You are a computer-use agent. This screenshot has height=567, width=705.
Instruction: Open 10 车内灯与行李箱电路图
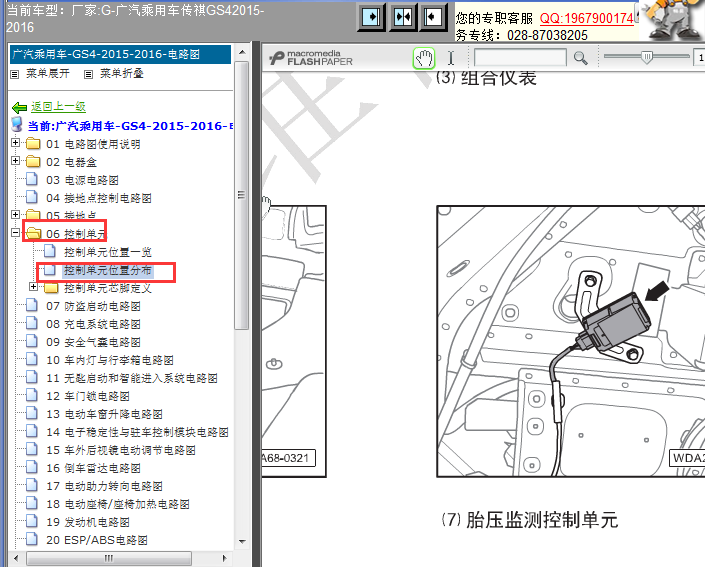110,360
